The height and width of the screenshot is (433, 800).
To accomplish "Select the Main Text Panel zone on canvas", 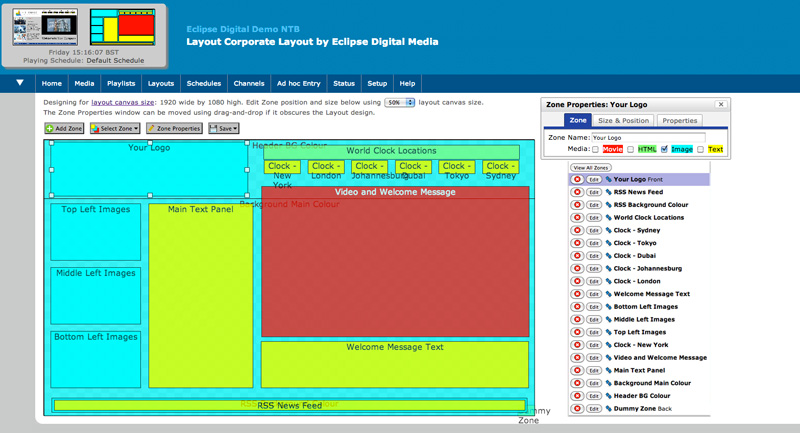I will pyautogui.click(x=201, y=296).
